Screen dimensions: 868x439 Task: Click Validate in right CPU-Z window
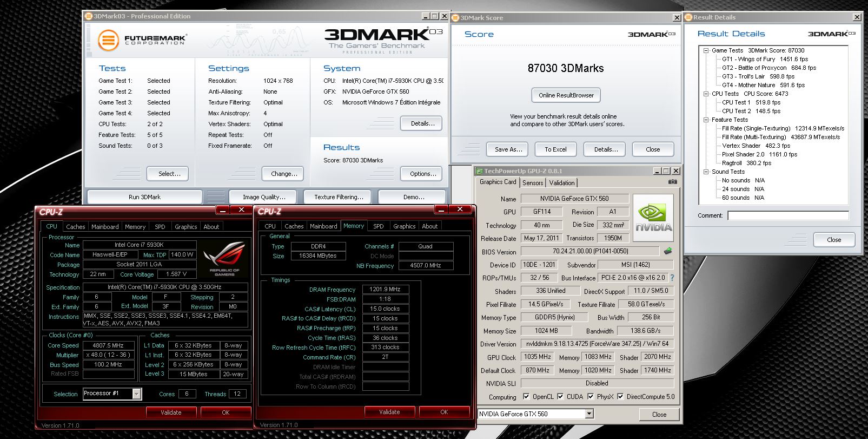(389, 412)
